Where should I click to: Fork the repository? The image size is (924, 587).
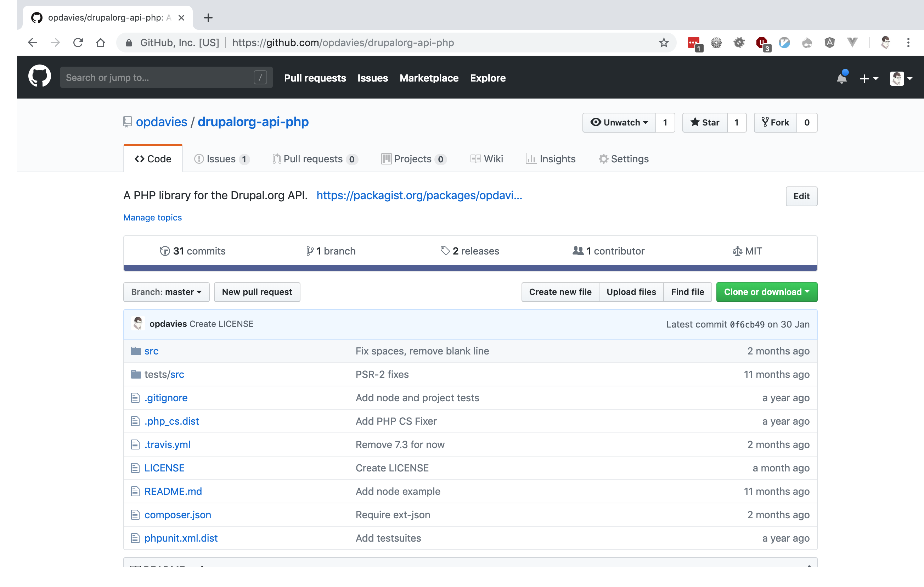[x=775, y=122]
